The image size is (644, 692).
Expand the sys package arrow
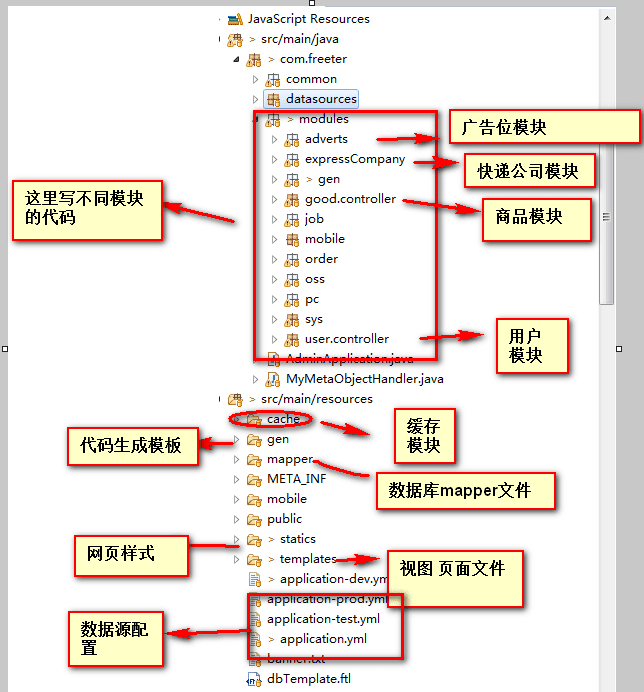274,320
